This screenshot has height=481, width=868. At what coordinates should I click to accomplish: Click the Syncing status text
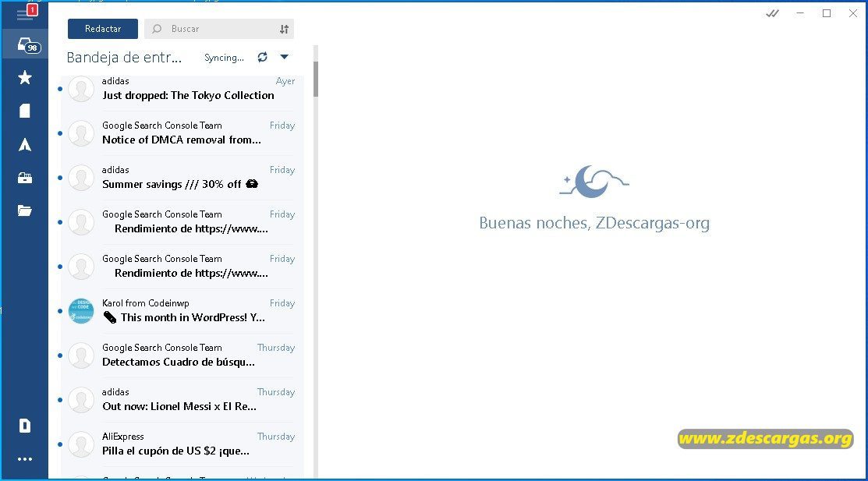click(224, 58)
